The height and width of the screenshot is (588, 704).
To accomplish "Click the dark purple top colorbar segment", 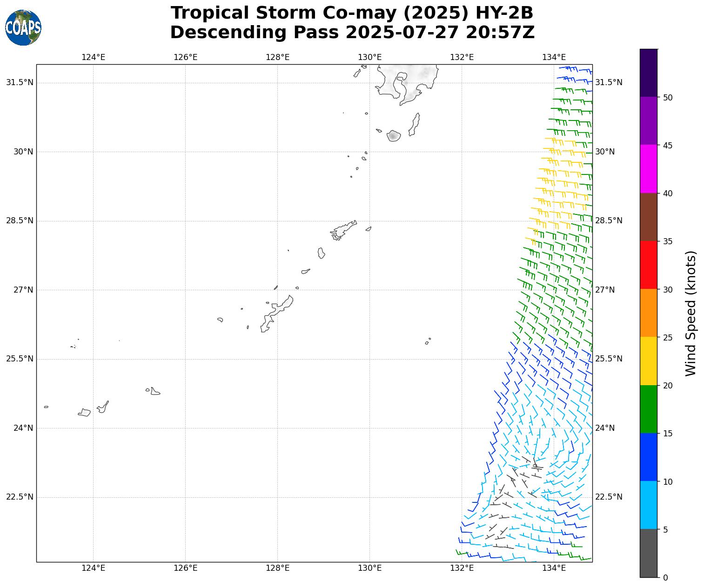I will 648,73.
